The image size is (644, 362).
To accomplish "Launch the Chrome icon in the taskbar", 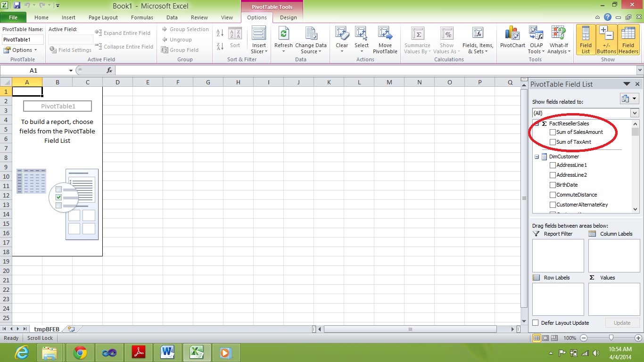I will coord(80,352).
